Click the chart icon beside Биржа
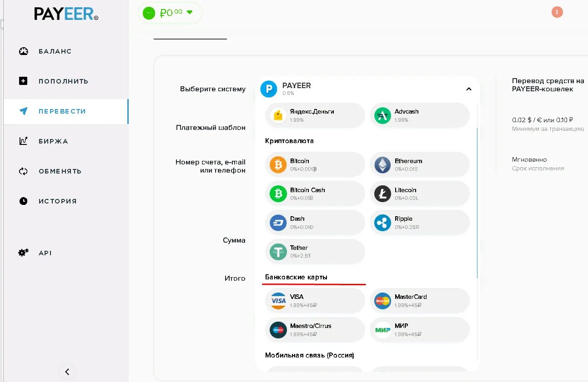This screenshot has height=382, width=588. click(23, 141)
